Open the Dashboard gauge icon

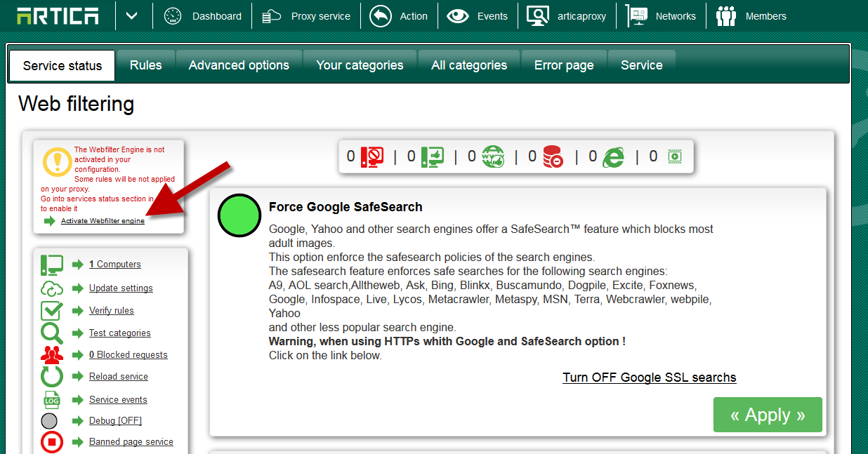tap(173, 16)
